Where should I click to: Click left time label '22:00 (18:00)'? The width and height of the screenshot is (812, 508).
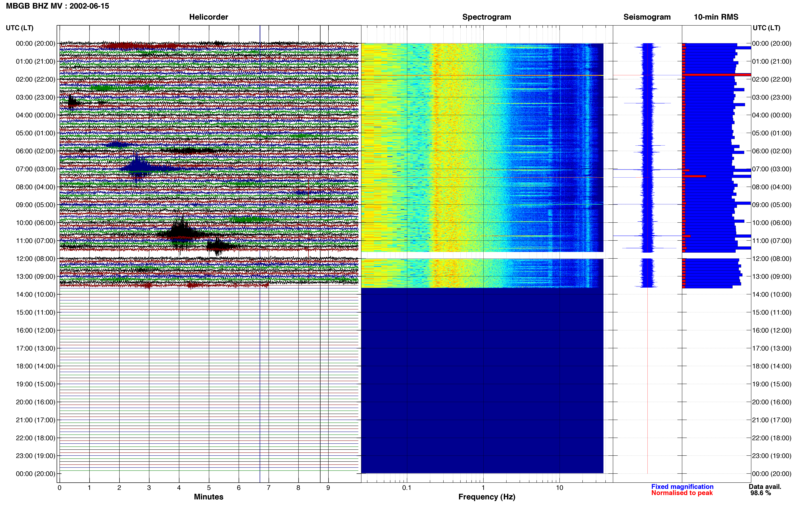coord(35,438)
